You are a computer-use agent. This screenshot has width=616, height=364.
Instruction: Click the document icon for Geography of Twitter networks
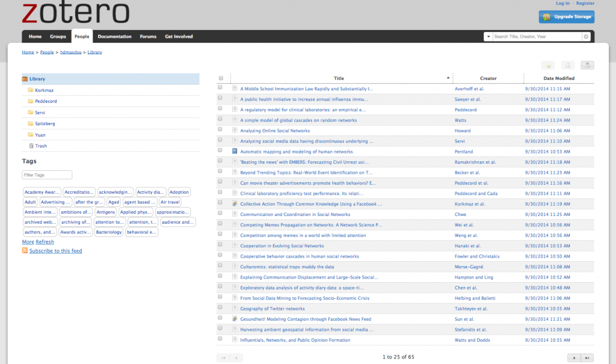pos(235,308)
